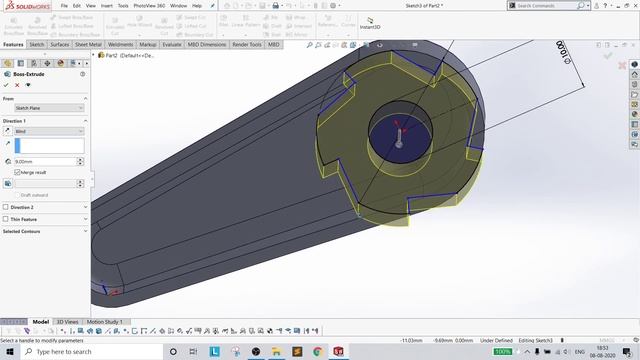Viewport: 640px width, 360px height.
Task: Switch to the DisplayManager sphere icon
Action: (60, 63)
